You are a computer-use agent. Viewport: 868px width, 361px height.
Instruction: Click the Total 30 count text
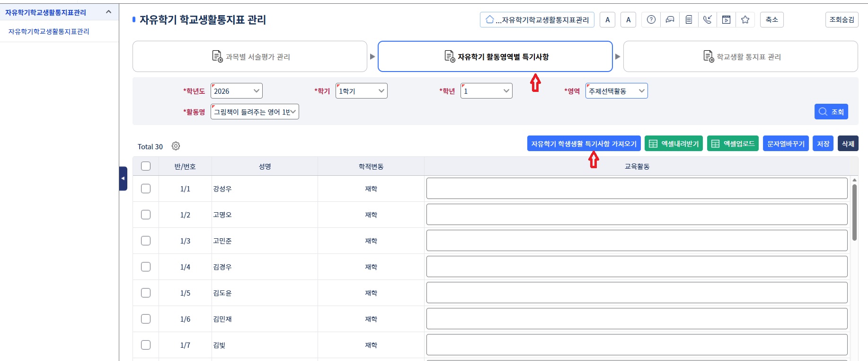150,146
